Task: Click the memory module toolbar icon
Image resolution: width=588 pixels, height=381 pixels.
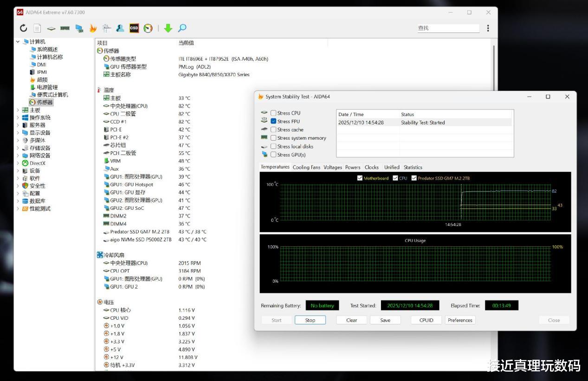Action: (65, 28)
